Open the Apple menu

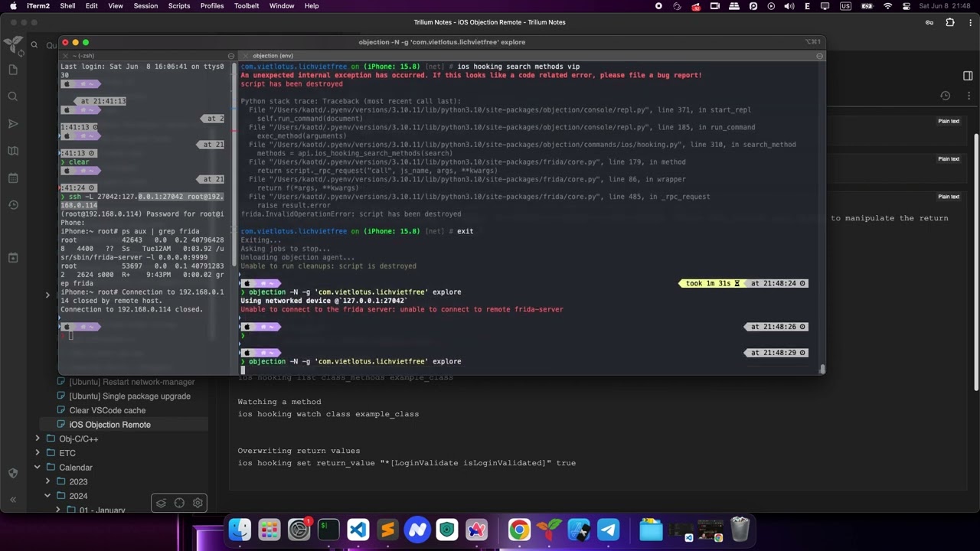coord(13,6)
